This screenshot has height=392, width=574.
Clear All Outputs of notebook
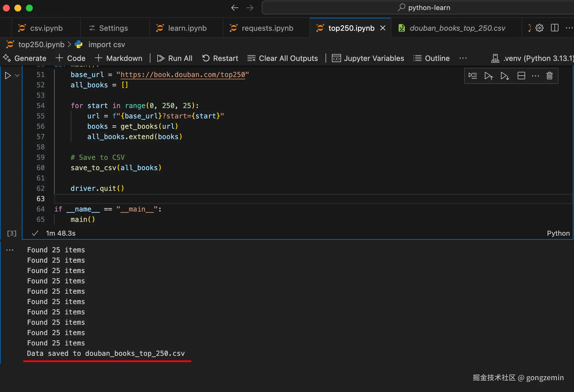pyautogui.click(x=283, y=58)
